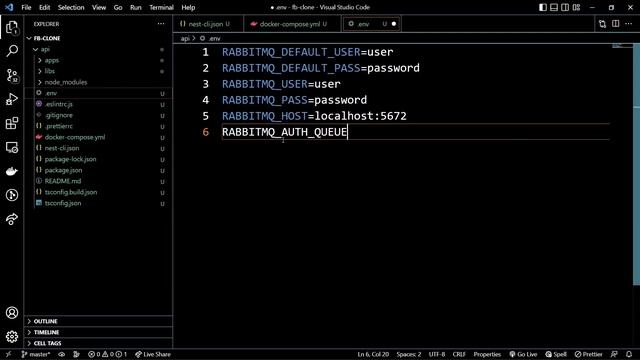Open package.json in explorer

point(98,170)
